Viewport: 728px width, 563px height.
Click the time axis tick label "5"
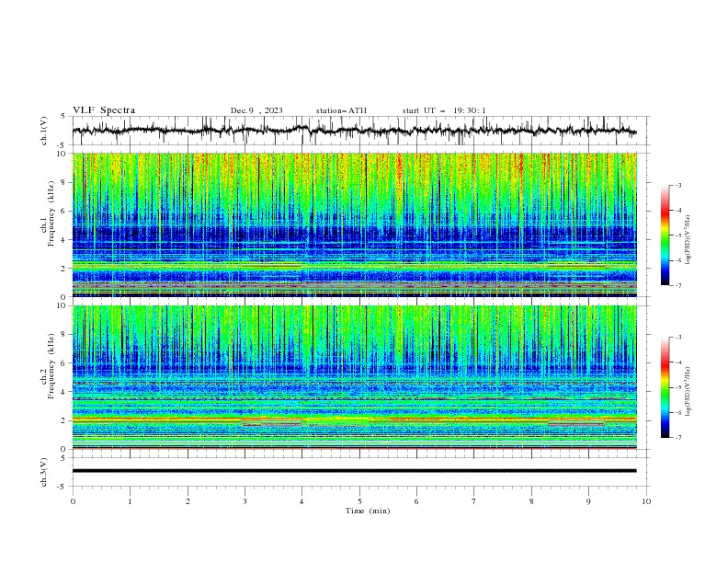pyautogui.click(x=359, y=501)
